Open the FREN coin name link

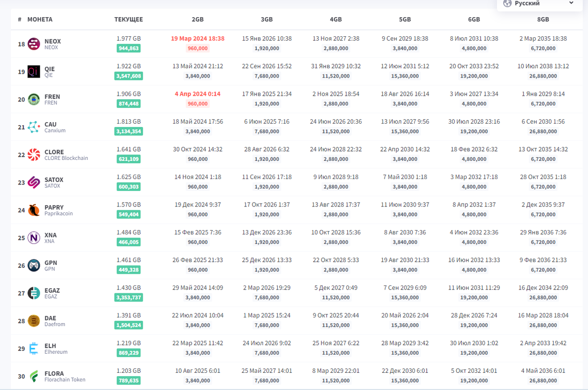coord(52,97)
